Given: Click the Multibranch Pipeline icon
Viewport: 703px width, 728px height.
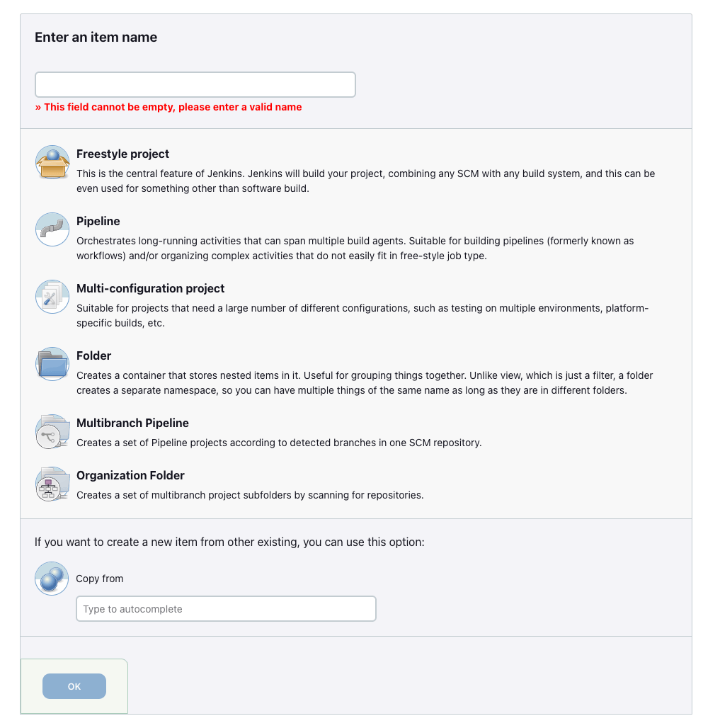Looking at the screenshot, I should (52, 431).
